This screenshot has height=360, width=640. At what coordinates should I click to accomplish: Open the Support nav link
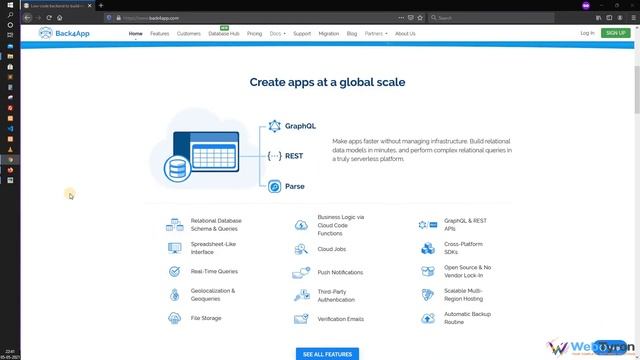pyautogui.click(x=302, y=33)
